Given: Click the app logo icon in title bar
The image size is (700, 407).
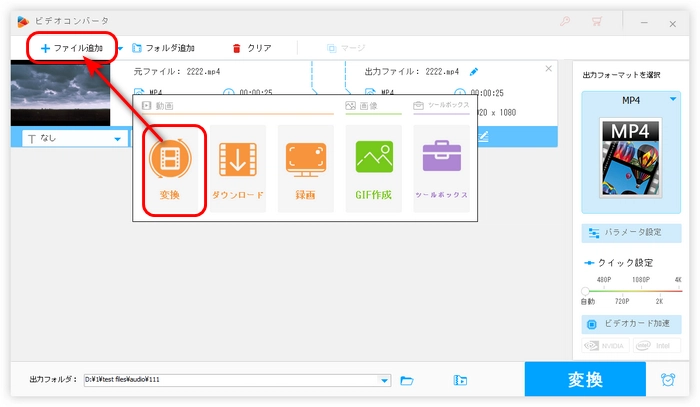Looking at the screenshot, I should (23, 21).
